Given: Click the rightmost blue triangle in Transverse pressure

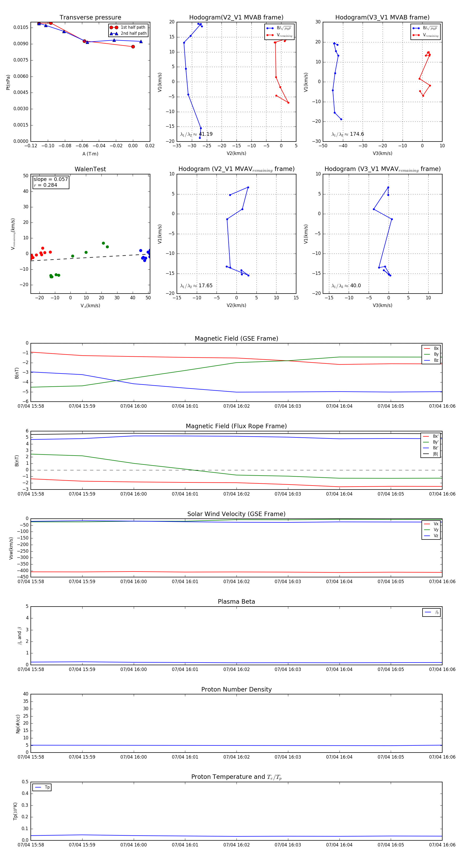Looking at the screenshot, I should click(141, 42).
